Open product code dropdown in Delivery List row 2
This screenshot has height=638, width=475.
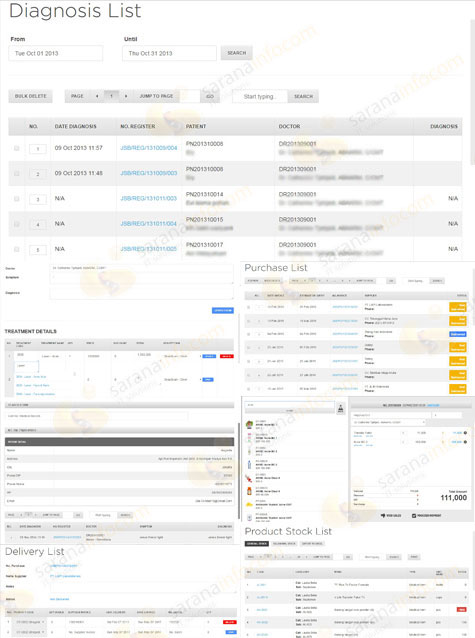[30, 632]
